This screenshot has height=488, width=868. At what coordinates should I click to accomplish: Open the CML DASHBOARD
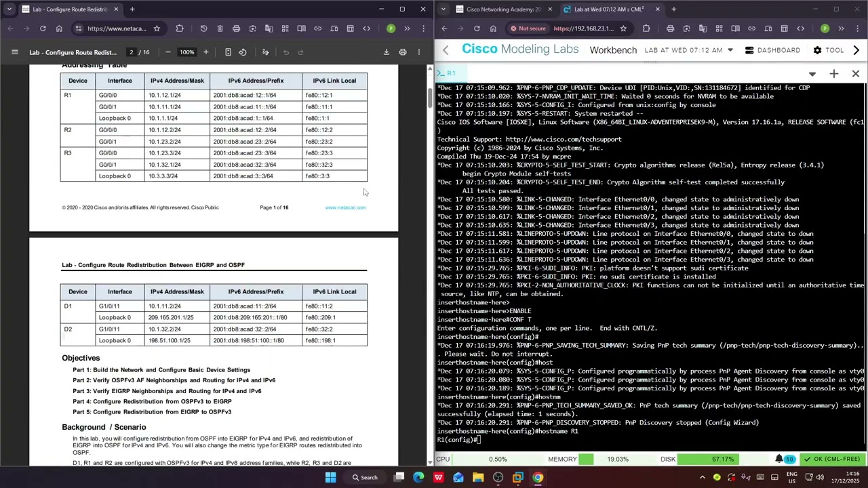pos(772,50)
